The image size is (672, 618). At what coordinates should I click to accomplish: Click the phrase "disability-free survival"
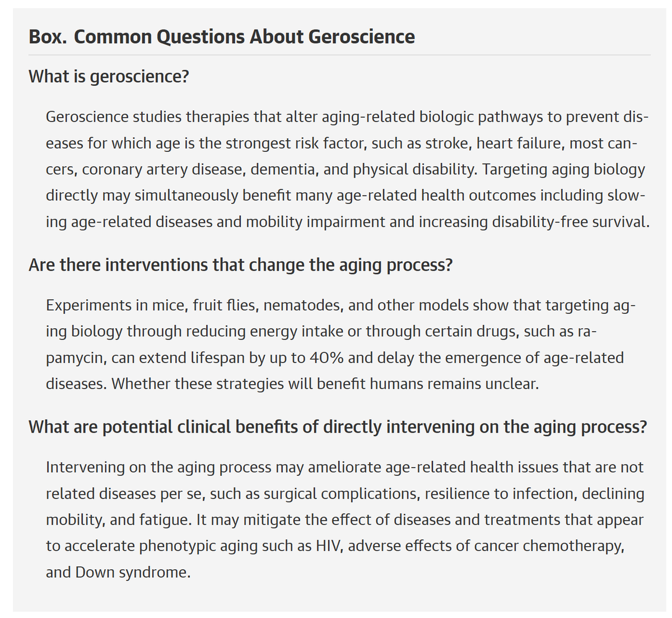pyautogui.click(x=570, y=222)
